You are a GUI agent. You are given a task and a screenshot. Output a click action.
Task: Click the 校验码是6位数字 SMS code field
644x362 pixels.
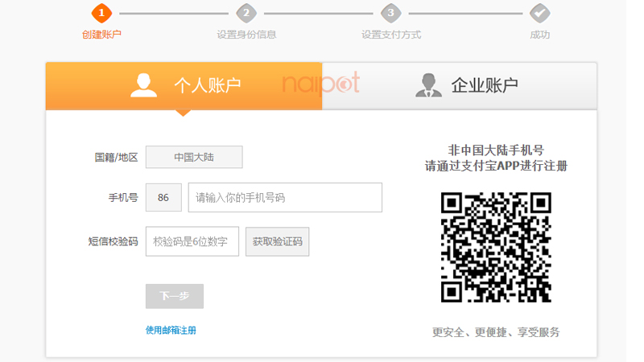(192, 241)
